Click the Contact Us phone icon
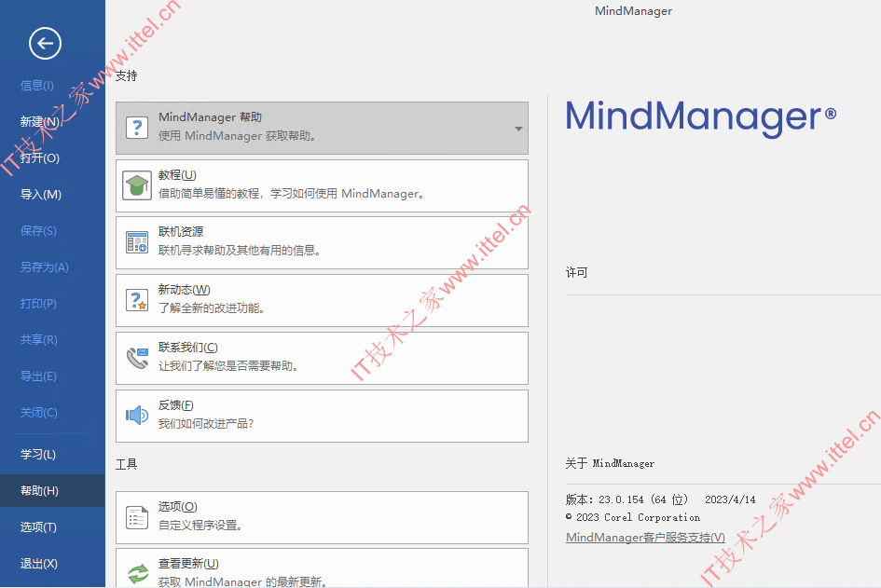881x588 pixels. [x=136, y=358]
